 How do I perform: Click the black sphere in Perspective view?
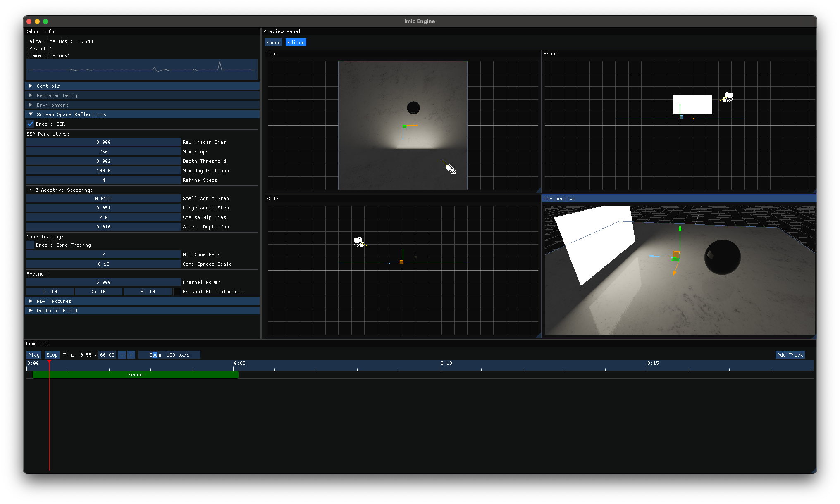click(722, 257)
